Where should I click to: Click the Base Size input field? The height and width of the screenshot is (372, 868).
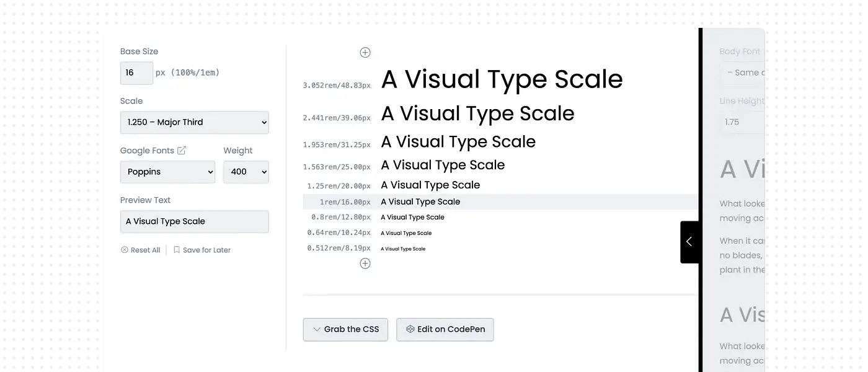coord(136,73)
